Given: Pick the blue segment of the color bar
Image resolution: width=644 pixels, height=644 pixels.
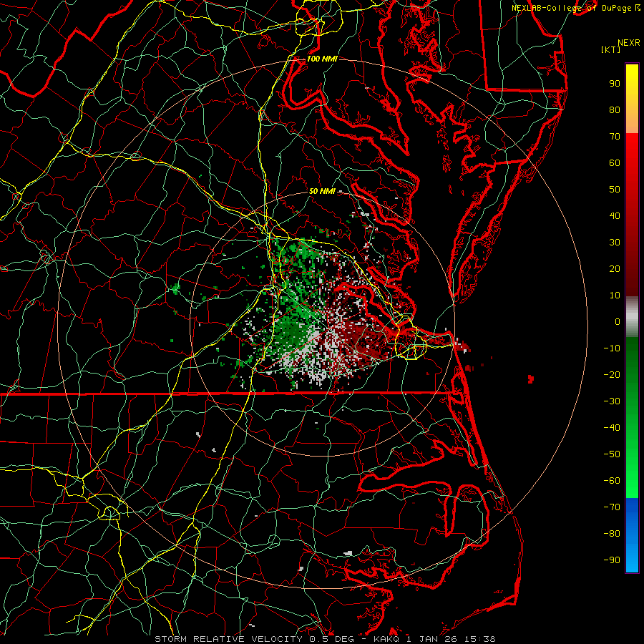Looking at the screenshot, I should (x=632, y=535).
